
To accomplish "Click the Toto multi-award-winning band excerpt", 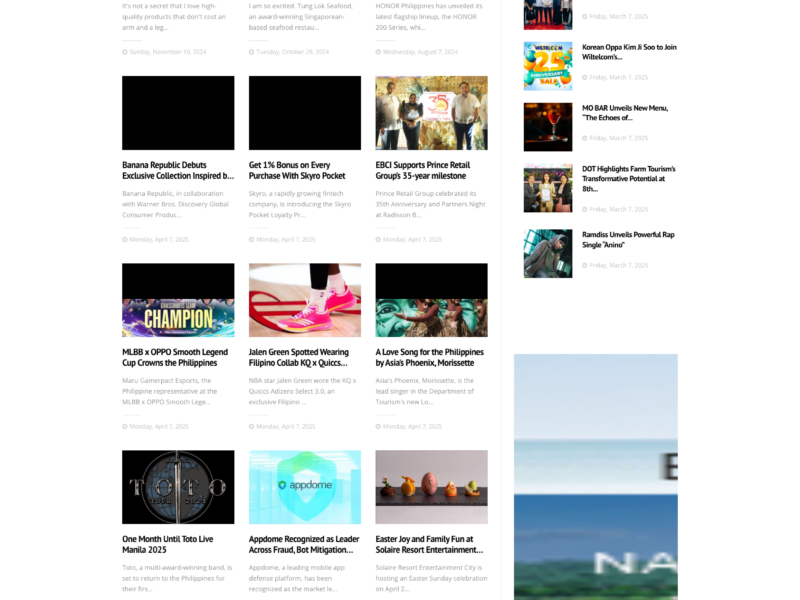I will click(177, 578).
